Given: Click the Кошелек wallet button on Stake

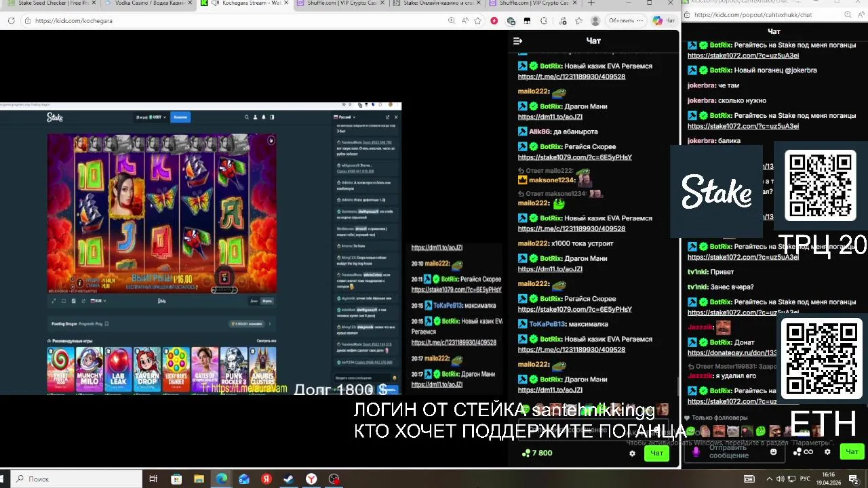Looking at the screenshot, I should tap(180, 117).
